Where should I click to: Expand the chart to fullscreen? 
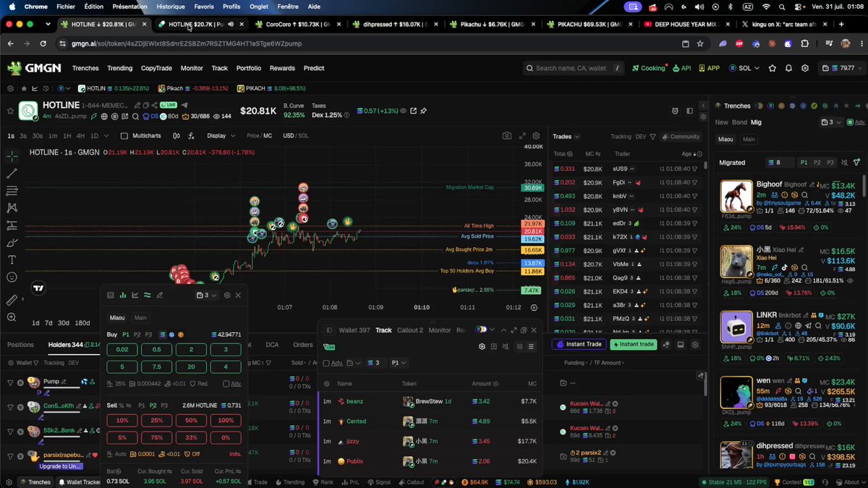click(x=522, y=136)
